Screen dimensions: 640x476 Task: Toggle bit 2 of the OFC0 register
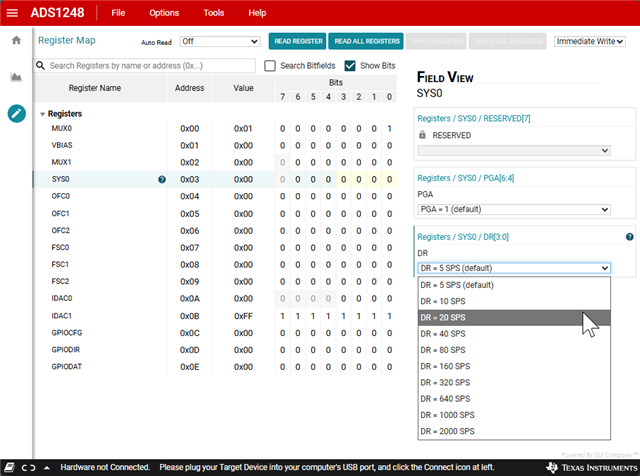pos(359,196)
